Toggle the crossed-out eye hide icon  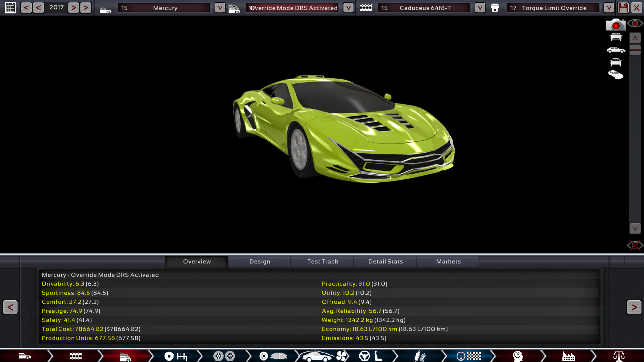(x=635, y=245)
